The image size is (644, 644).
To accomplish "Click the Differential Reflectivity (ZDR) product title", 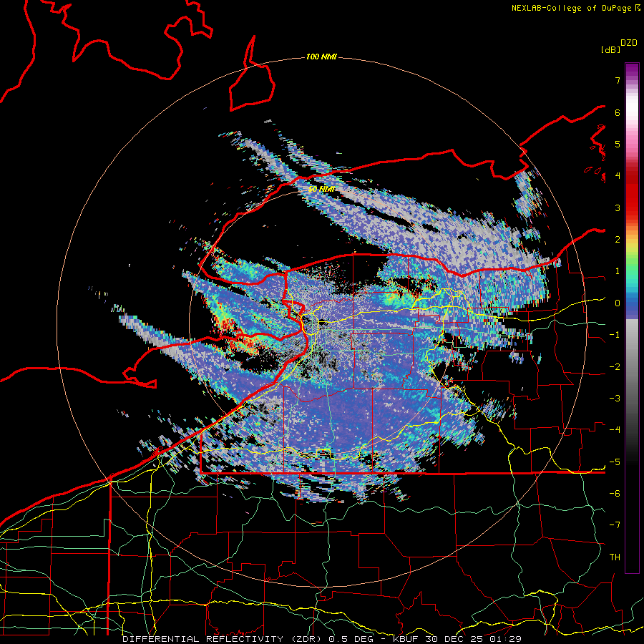I will pos(223,639).
